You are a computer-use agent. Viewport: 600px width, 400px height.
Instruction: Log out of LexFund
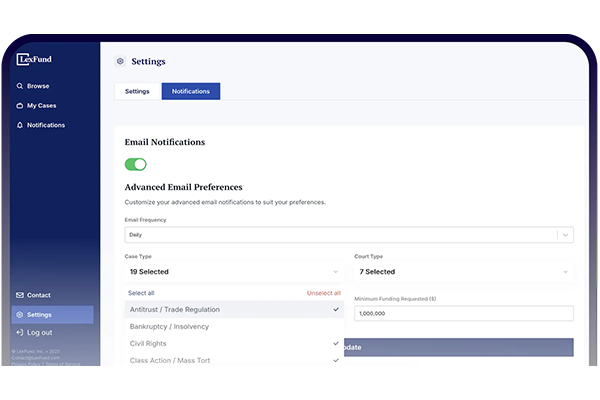[x=34, y=333]
